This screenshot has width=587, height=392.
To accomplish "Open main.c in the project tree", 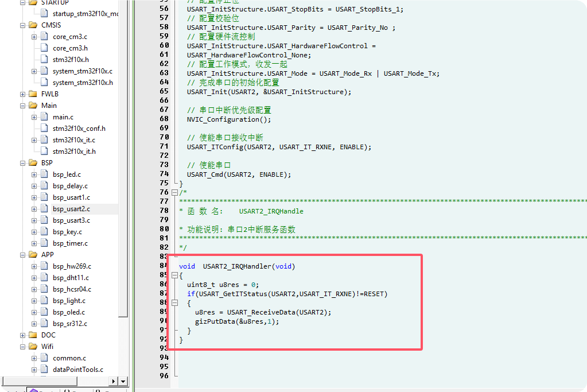I will pos(63,117).
